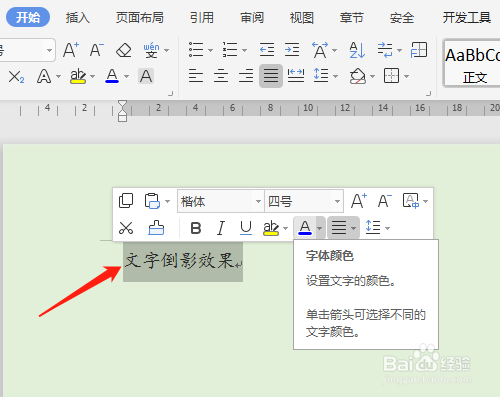Switch to the 审阅 tab

[x=252, y=18]
